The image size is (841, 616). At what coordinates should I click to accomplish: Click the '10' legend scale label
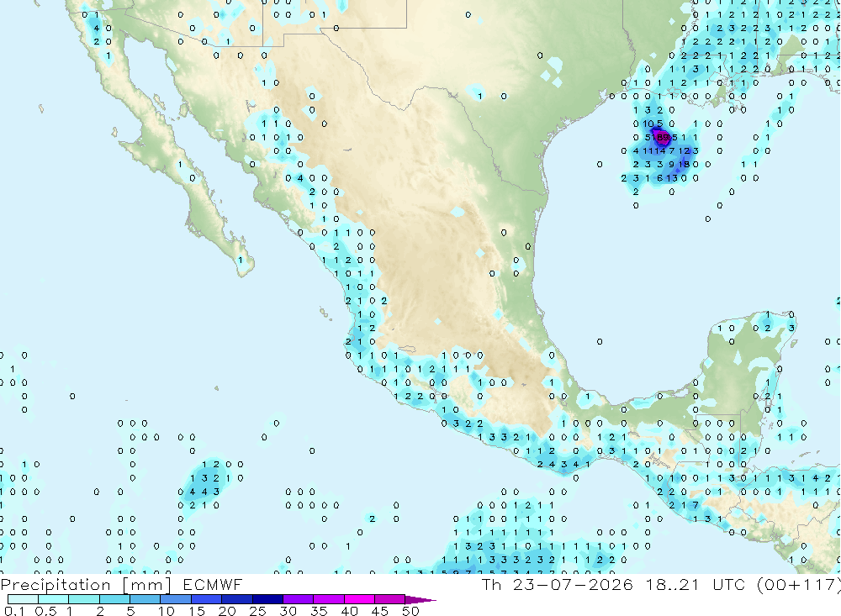167,611
